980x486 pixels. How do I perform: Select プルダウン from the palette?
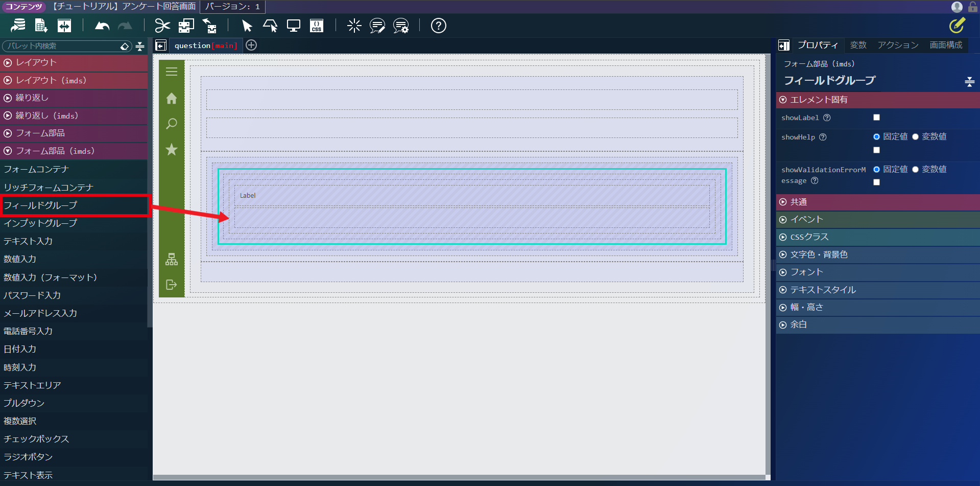click(74, 403)
